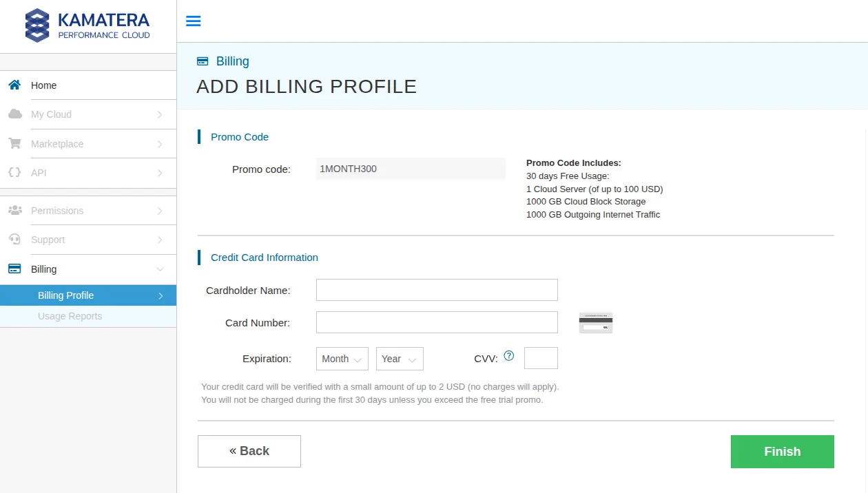Image resolution: width=868 pixels, height=493 pixels.
Task: Open the CVV help question-mark icon
Action: (x=509, y=355)
